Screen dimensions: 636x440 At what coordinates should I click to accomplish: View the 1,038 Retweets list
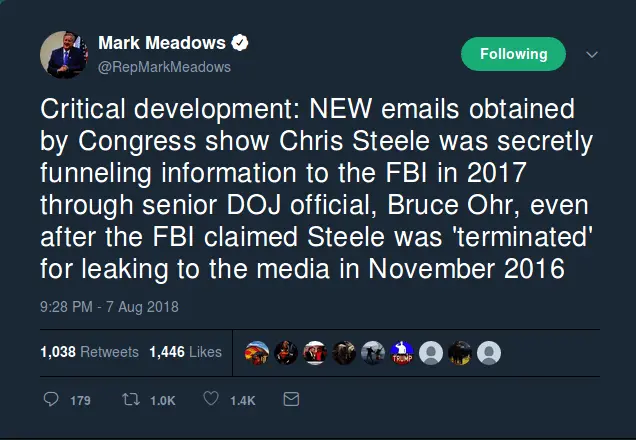click(89, 352)
